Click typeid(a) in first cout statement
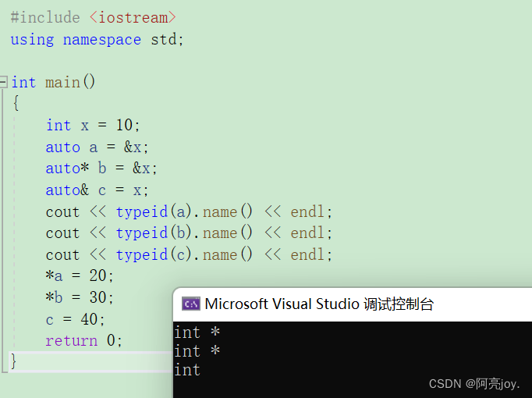This screenshot has width=532, height=398. pos(154,212)
